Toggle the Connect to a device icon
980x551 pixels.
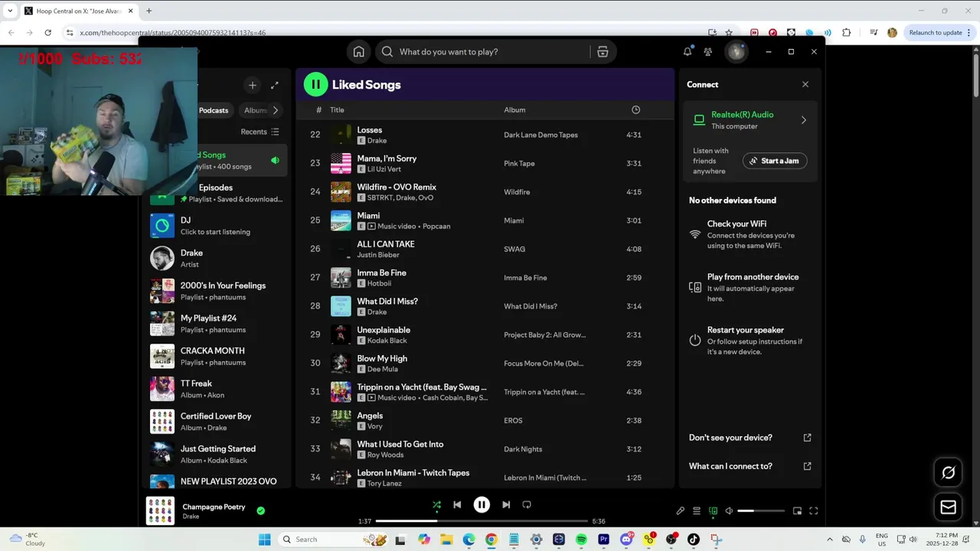pyautogui.click(x=713, y=511)
